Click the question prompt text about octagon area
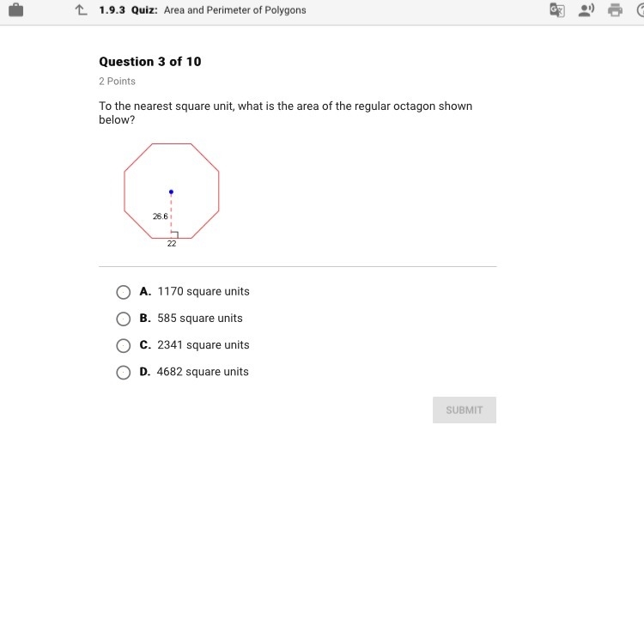The width and height of the screenshot is (644, 644). [x=285, y=113]
